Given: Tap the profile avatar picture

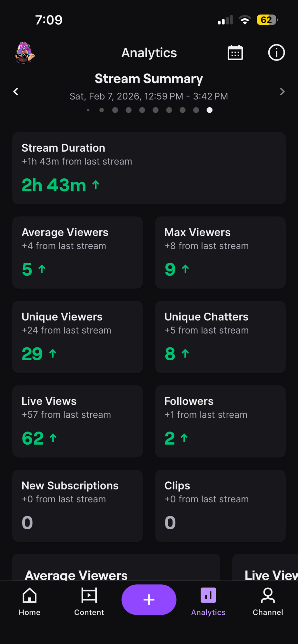Looking at the screenshot, I should 25,53.
